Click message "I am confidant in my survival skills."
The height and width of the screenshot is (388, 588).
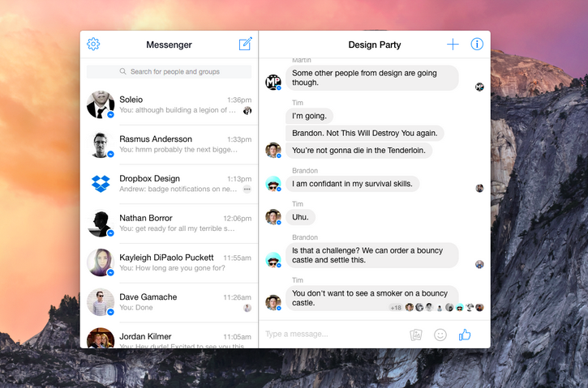353,184
